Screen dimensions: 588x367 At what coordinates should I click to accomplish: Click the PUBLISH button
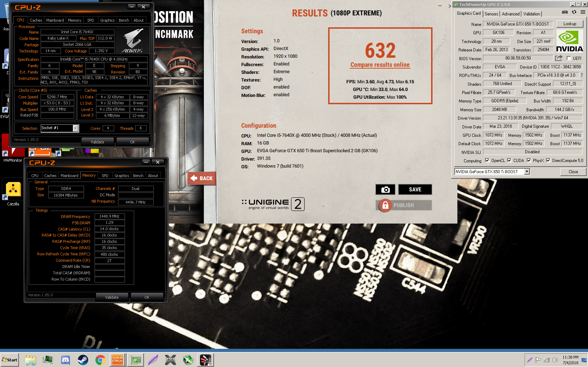click(x=404, y=205)
